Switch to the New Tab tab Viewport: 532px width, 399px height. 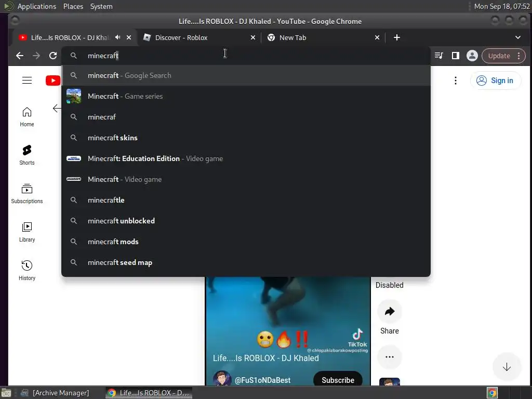point(323,37)
